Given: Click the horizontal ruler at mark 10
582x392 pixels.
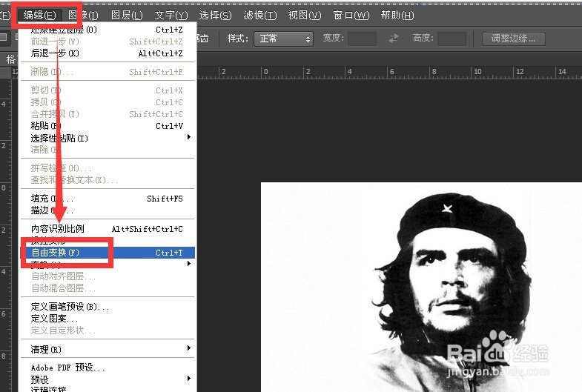Looking at the screenshot, I should pos(477,72).
